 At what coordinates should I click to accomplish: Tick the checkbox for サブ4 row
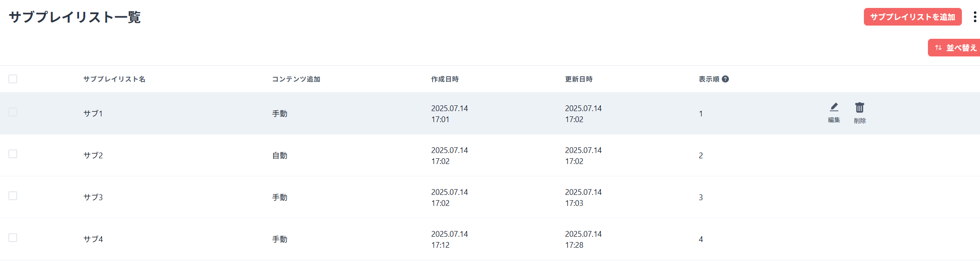coord(13,238)
